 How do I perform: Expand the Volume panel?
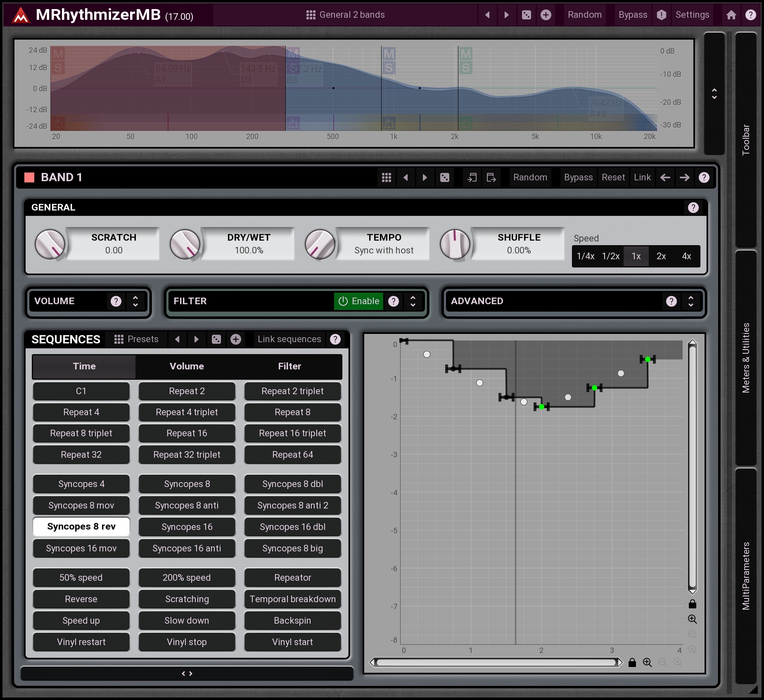click(x=135, y=301)
